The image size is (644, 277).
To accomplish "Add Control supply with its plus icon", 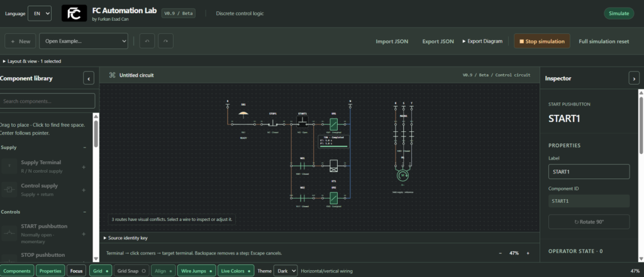I will pos(84,190).
